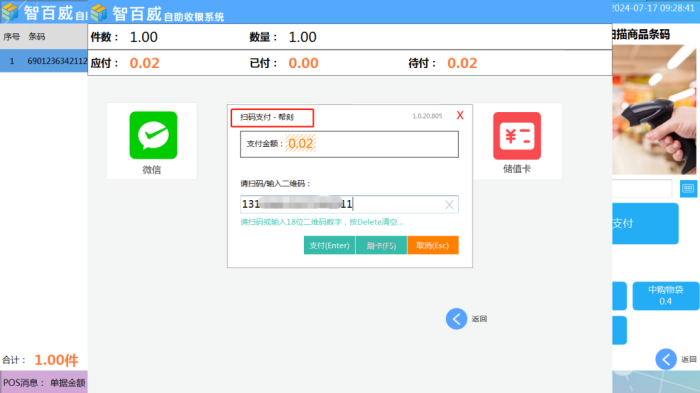Close the scan payment dialog with red X
The width and height of the screenshot is (700, 393).
click(460, 116)
